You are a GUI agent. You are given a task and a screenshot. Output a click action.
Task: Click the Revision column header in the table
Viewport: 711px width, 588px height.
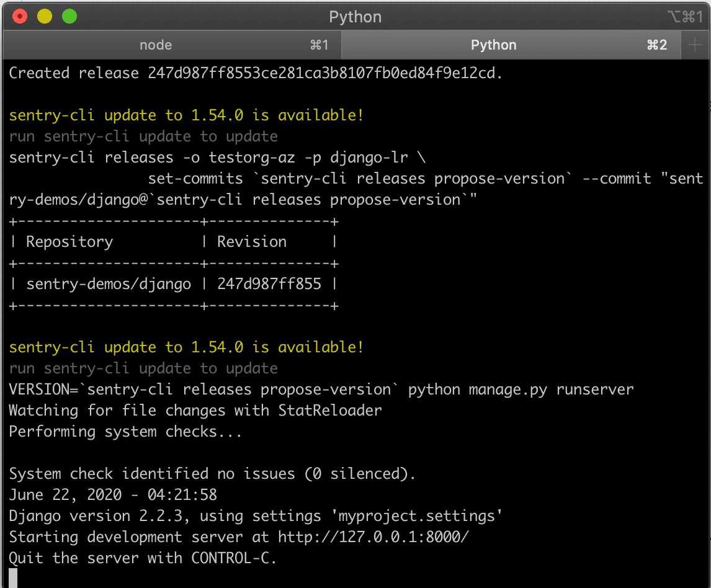click(x=252, y=242)
